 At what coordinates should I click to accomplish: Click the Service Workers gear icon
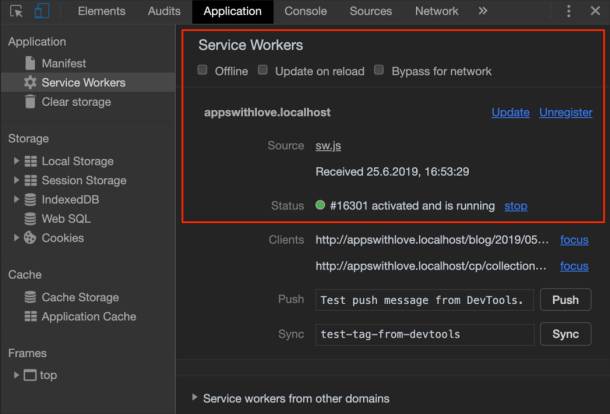30,83
